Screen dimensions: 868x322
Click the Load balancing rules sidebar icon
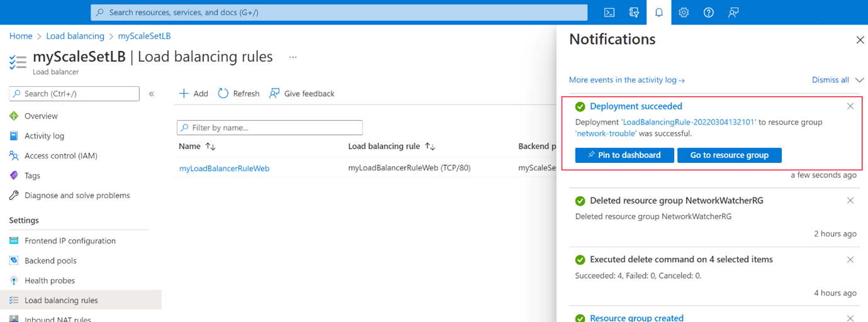click(x=14, y=301)
